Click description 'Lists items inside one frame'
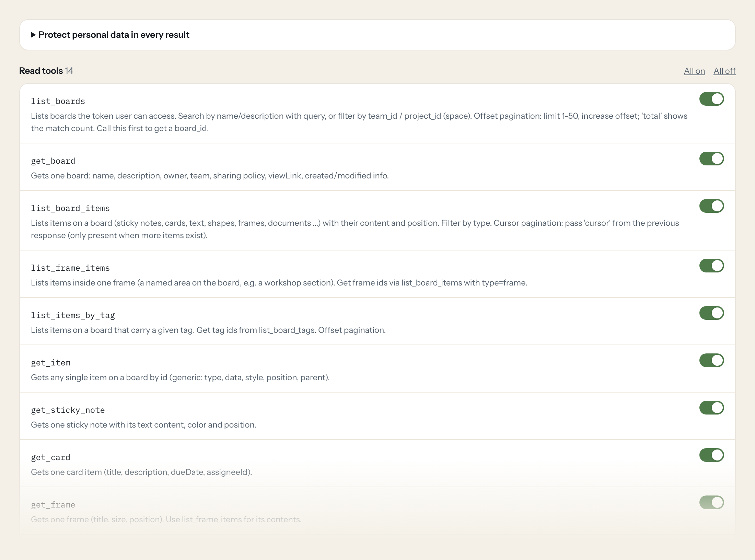The height and width of the screenshot is (560, 755). (279, 283)
